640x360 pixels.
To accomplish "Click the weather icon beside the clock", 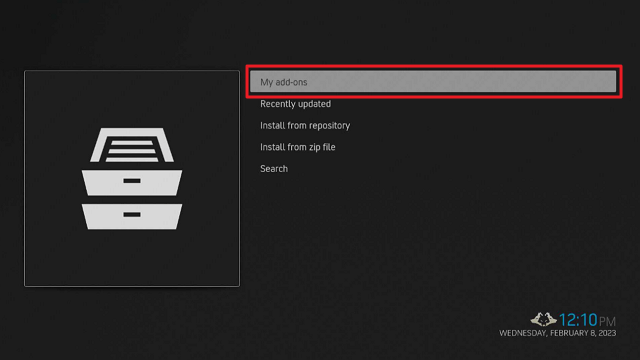I will click(x=543, y=319).
